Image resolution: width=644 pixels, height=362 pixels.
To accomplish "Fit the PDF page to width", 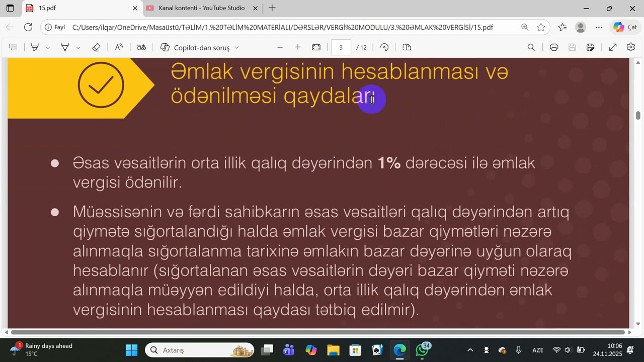I will [316, 47].
